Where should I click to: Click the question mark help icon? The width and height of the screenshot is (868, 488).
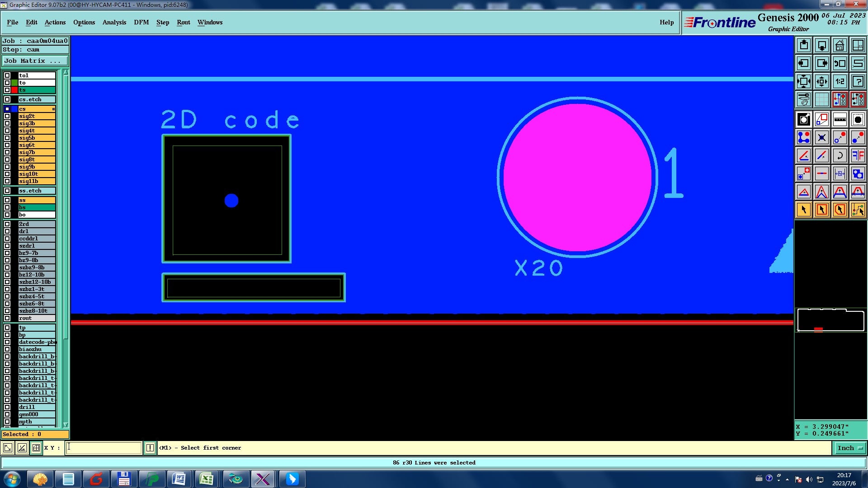point(858,81)
